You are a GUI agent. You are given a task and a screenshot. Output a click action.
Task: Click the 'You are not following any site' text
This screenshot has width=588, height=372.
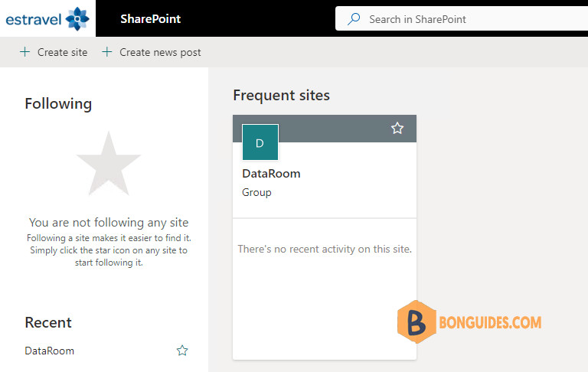point(109,223)
